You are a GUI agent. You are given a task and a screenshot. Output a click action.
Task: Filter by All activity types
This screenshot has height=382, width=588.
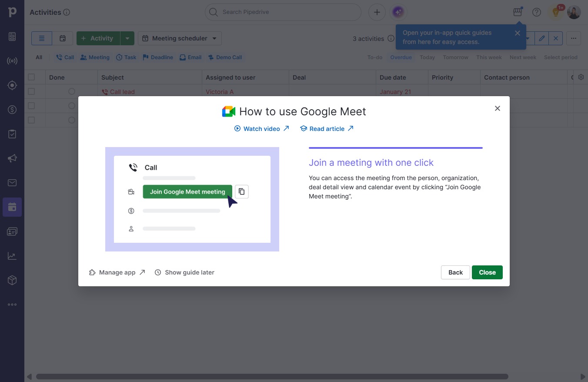point(39,57)
